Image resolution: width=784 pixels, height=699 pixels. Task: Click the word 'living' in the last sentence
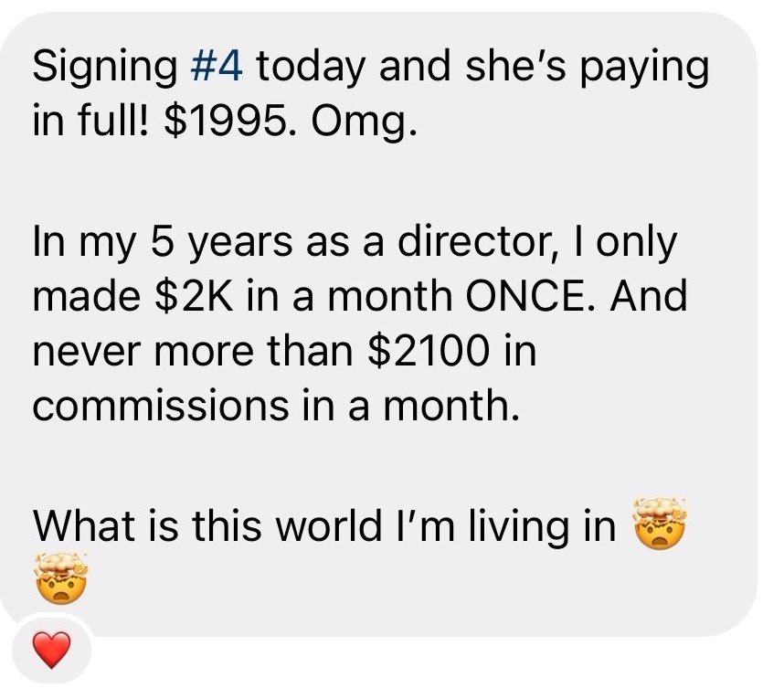point(519,528)
